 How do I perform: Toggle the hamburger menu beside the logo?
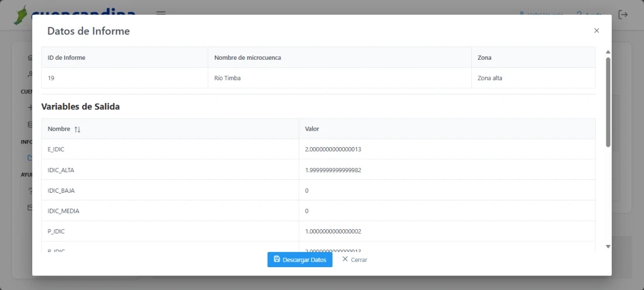click(x=160, y=14)
